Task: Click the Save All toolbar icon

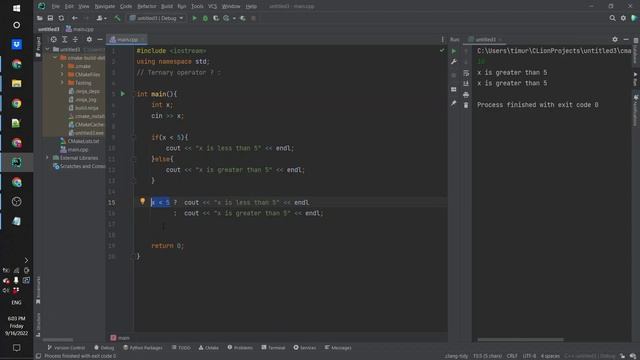Action: 50,18
